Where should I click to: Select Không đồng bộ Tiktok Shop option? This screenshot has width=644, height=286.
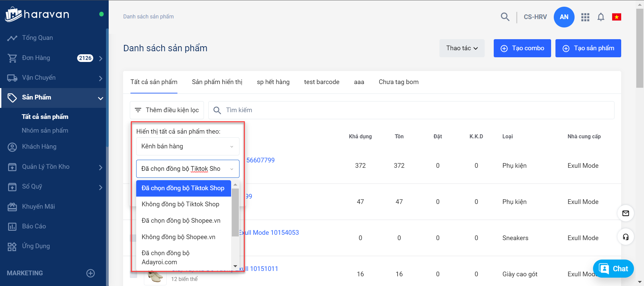(180, 204)
